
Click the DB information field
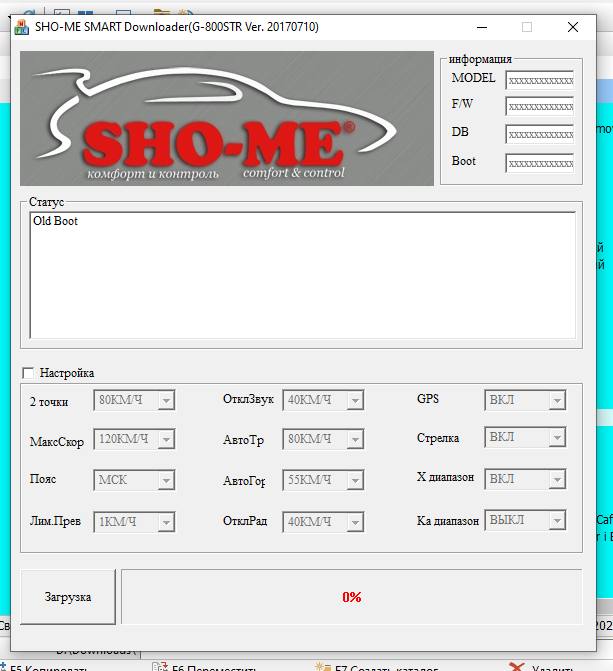point(540,134)
